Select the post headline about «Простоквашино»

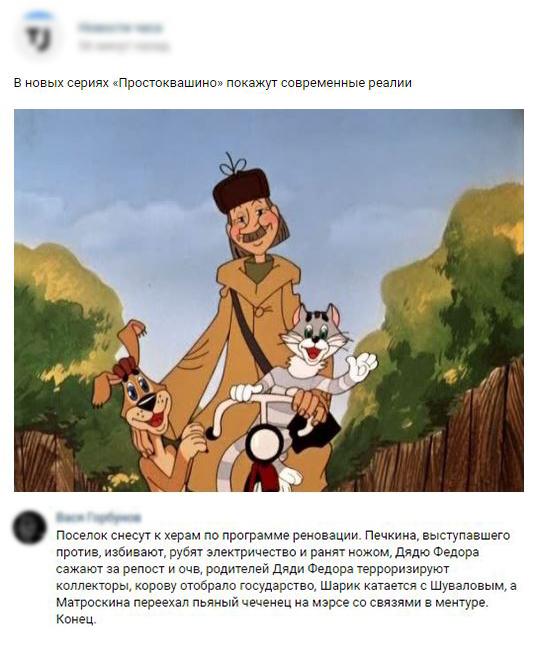coord(213,83)
